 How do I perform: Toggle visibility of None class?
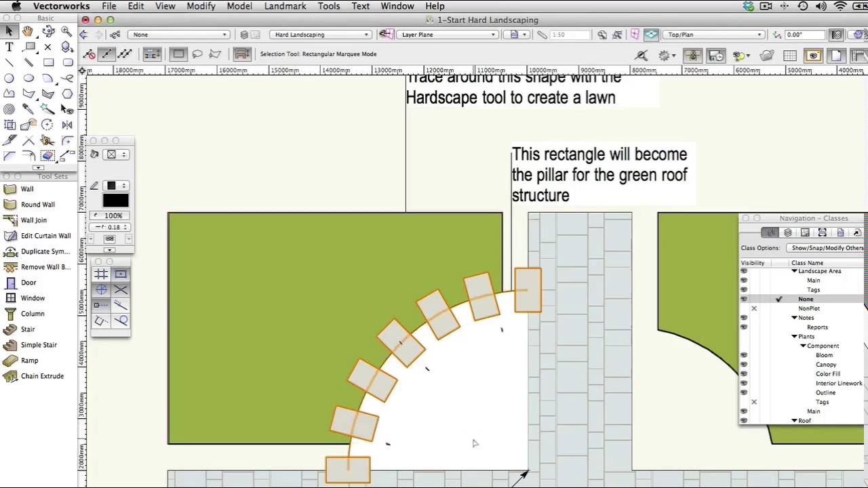[744, 299]
